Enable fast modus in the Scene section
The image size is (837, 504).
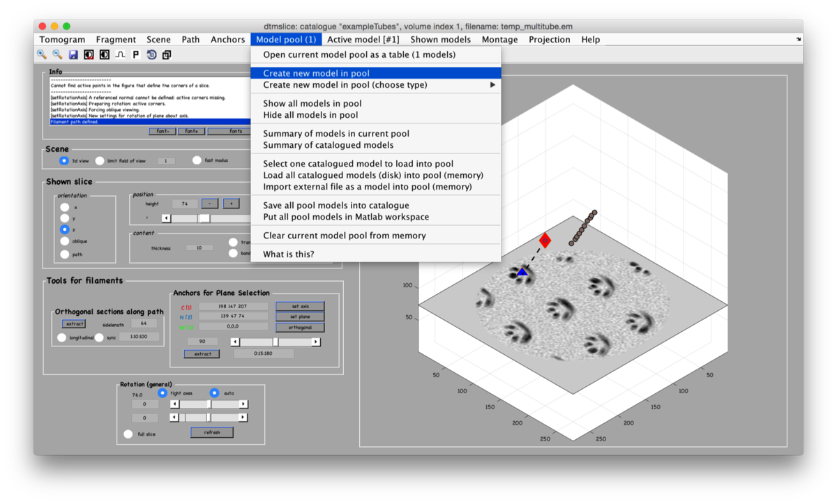[197, 160]
